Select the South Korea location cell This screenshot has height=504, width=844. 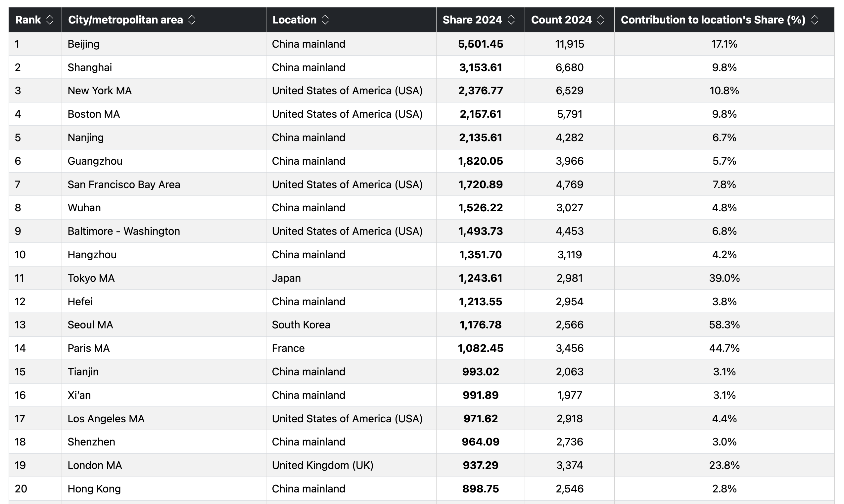301,325
